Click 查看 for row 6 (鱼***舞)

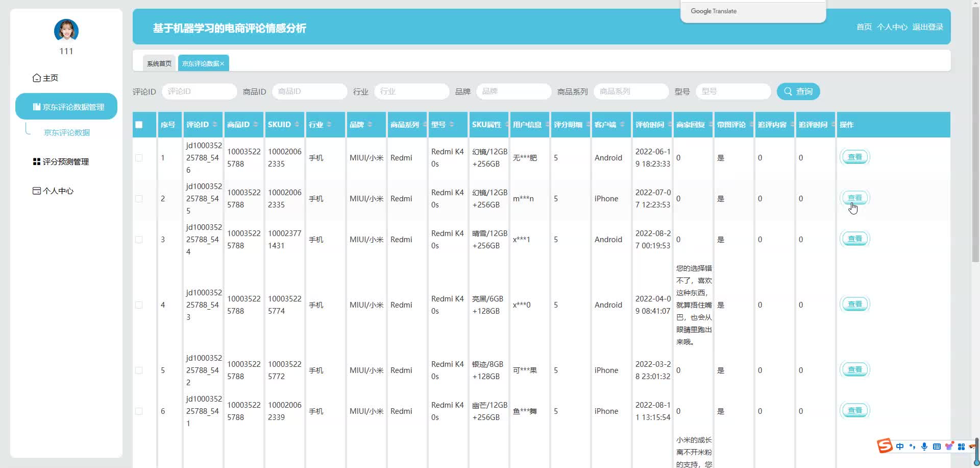coord(855,410)
